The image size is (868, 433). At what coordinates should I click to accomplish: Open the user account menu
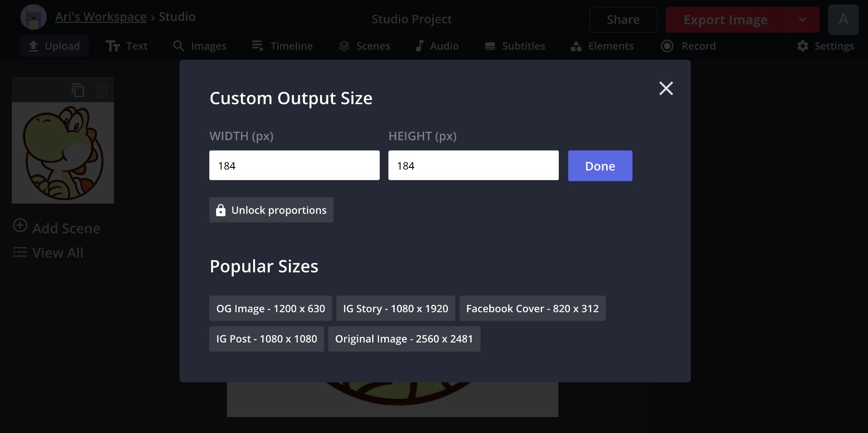(843, 19)
